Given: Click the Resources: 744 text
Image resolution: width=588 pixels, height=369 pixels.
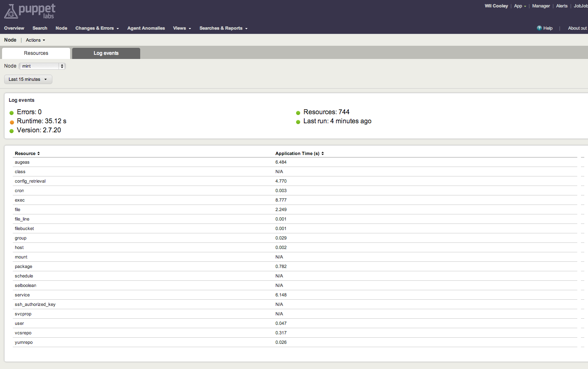Looking at the screenshot, I should click(x=327, y=112).
